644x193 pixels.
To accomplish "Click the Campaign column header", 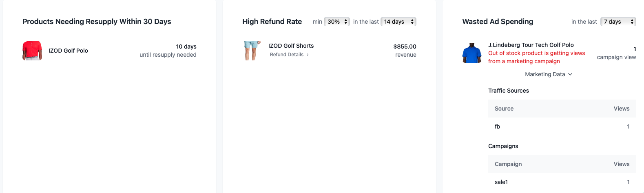I will click(508, 164).
